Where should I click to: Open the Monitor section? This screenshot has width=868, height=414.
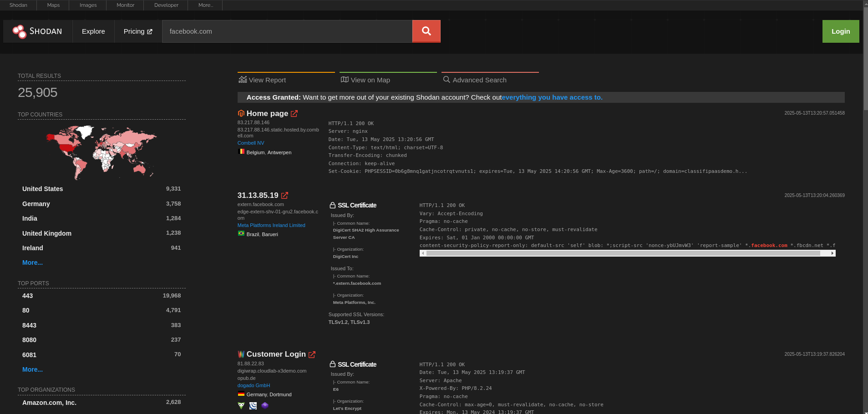[125, 5]
